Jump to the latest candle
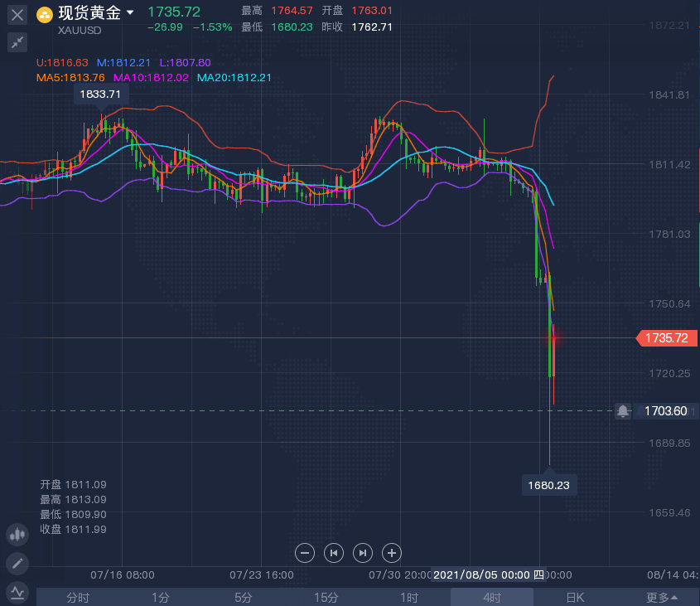 click(363, 553)
